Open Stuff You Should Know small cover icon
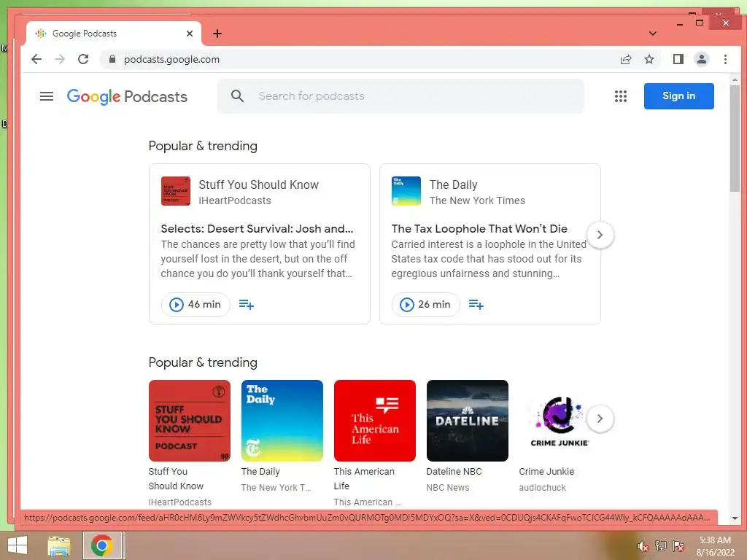This screenshot has height=560, width=747. coord(176,191)
